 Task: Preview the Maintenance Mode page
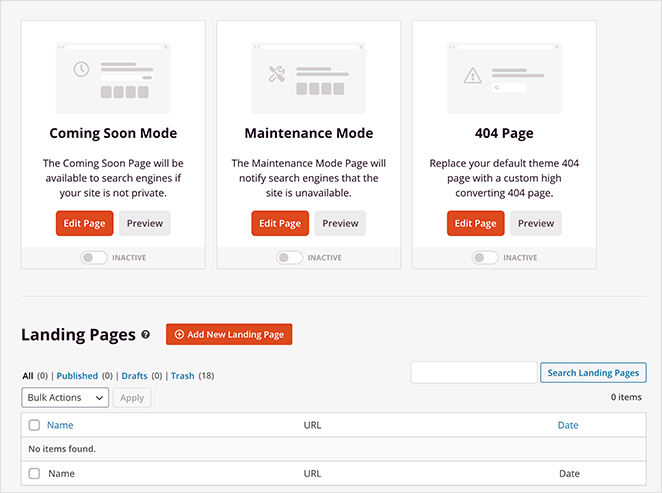[340, 223]
